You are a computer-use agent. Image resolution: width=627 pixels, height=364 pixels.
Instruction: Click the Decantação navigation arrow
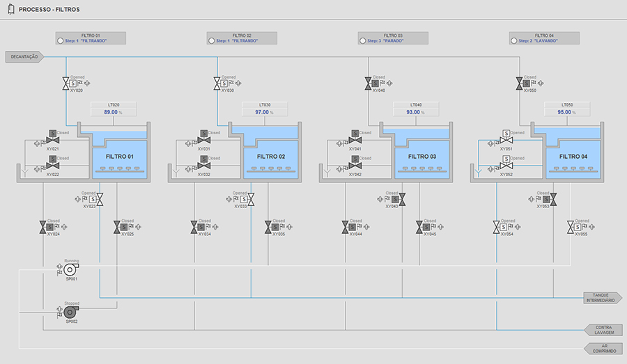[x=25, y=57]
